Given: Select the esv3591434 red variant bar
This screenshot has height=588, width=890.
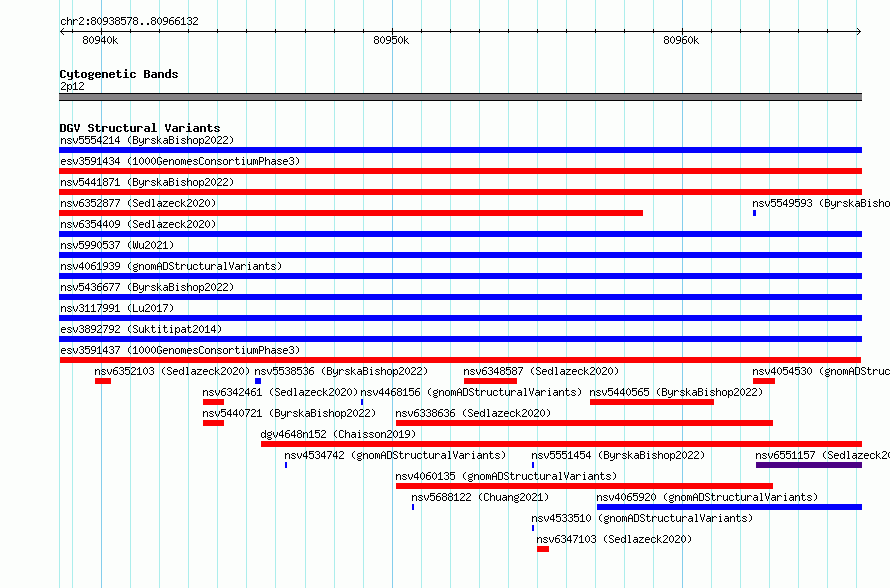Looking at the screenshot, I should pyautogui.click(x=460, y=171).
